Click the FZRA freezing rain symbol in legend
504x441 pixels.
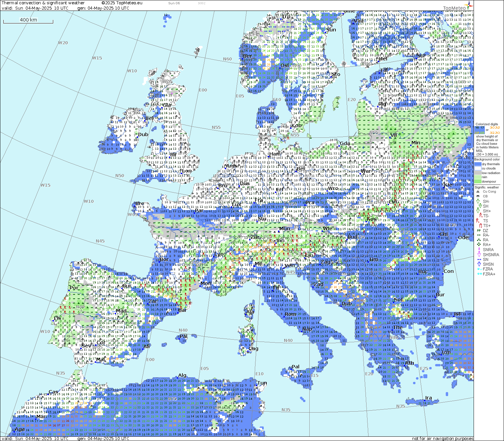click(x=479, y=269)
